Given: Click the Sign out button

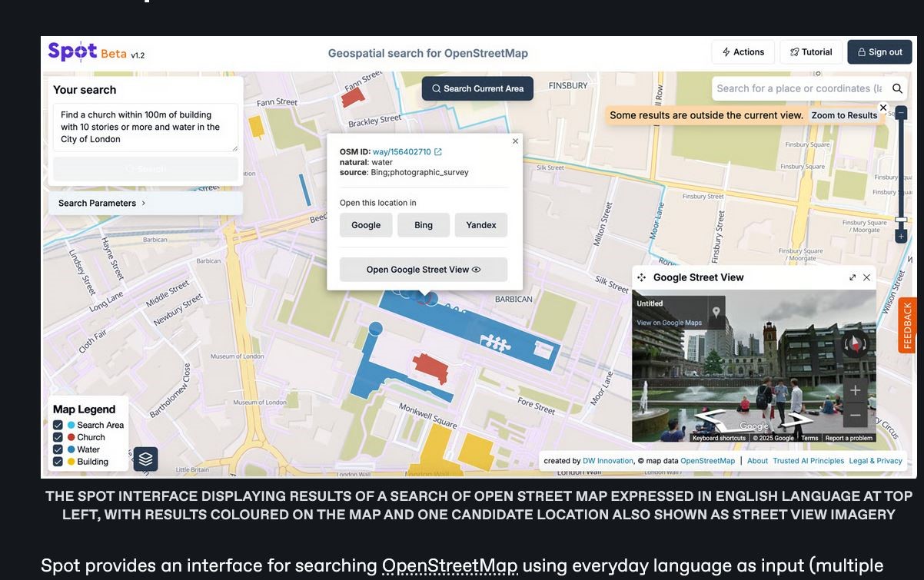Looking at the screenshot, I should [879, 52].
